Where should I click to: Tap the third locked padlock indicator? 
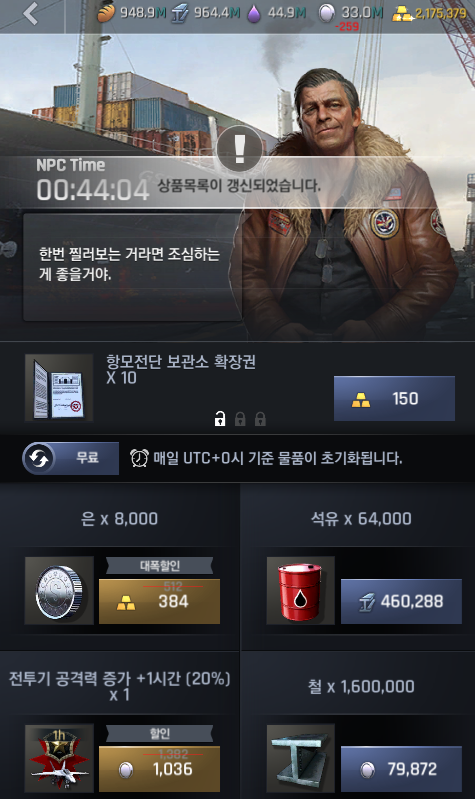tap(260, 419)
